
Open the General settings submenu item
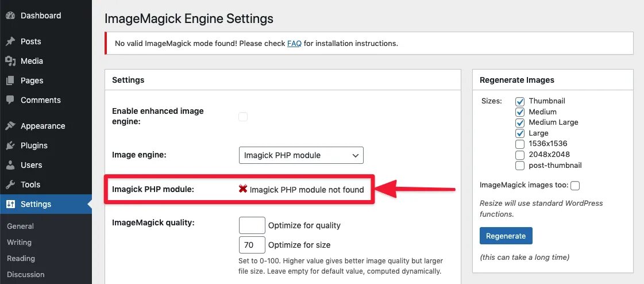[x=20, y=226]
